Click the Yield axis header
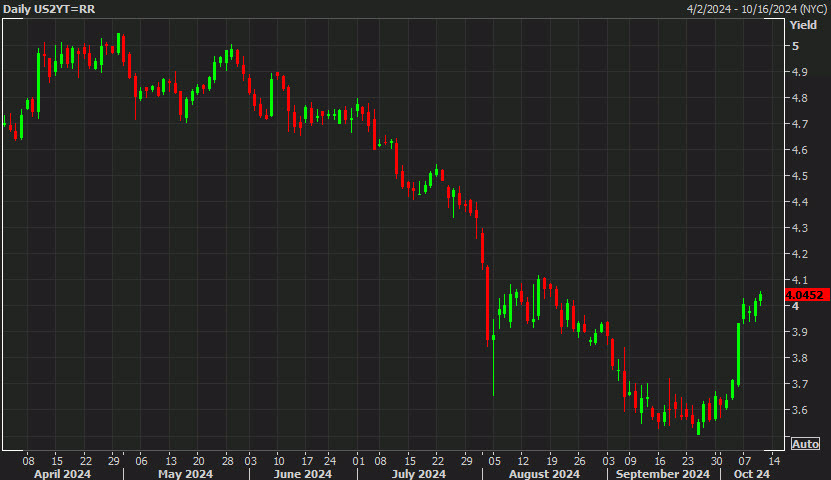This screenshot has height=480, width=831. click(803, 25)
